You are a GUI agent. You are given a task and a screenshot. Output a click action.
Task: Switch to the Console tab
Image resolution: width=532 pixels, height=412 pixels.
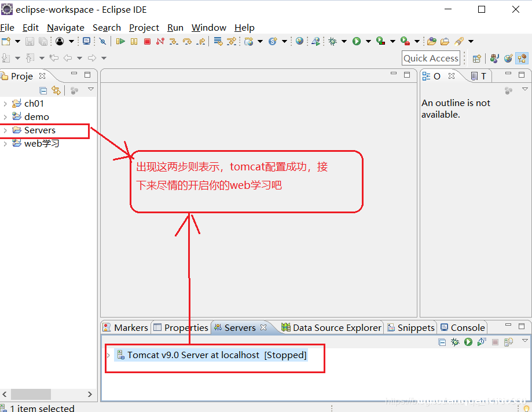point(463,327)
